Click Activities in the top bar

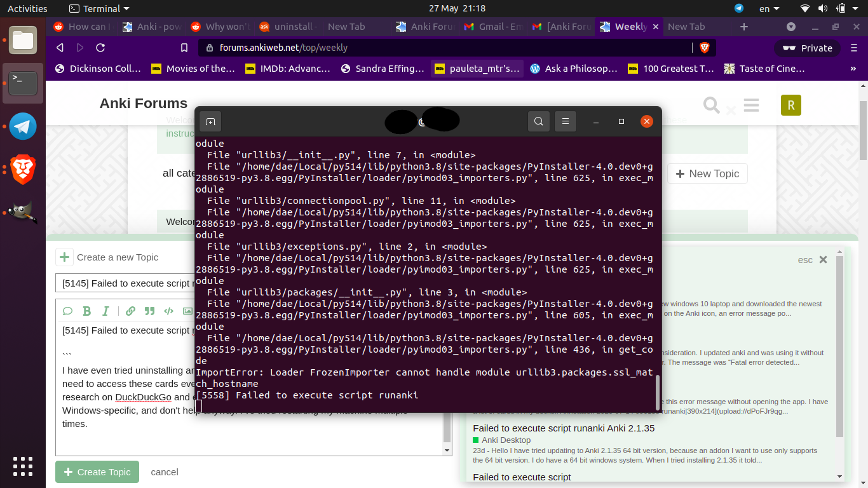[27, 8]
